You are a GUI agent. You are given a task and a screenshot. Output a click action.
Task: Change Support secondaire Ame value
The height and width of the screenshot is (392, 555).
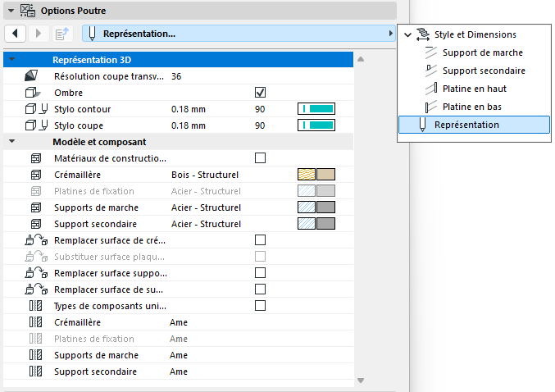click(x=179, y=371)
